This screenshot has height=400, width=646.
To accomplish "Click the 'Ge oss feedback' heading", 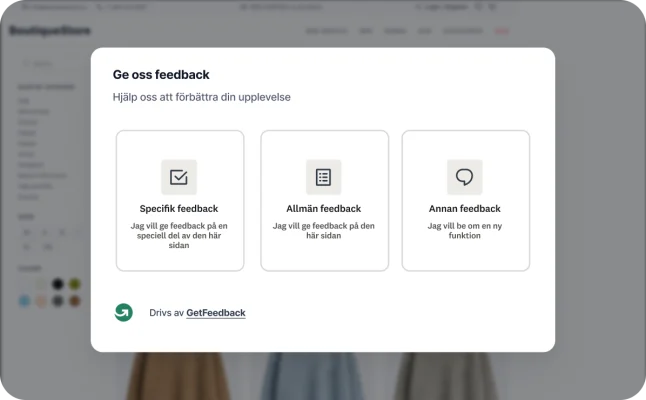I will pyautogui.click(x=161, y=75).
